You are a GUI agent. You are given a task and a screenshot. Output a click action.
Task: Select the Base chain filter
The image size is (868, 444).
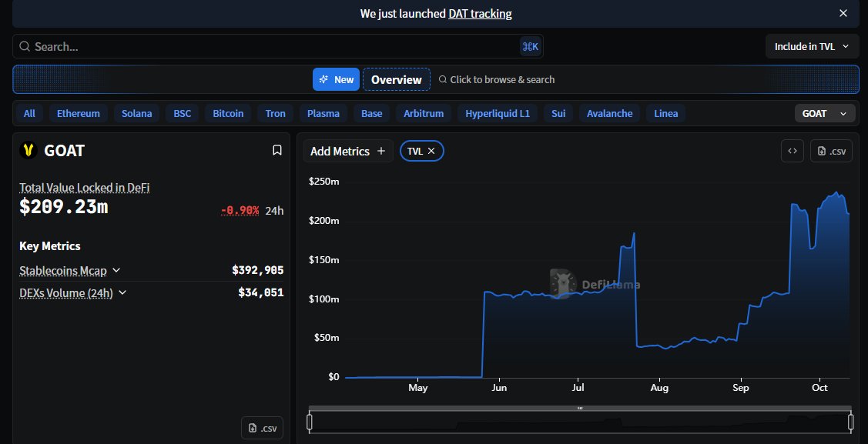(371, 113)
